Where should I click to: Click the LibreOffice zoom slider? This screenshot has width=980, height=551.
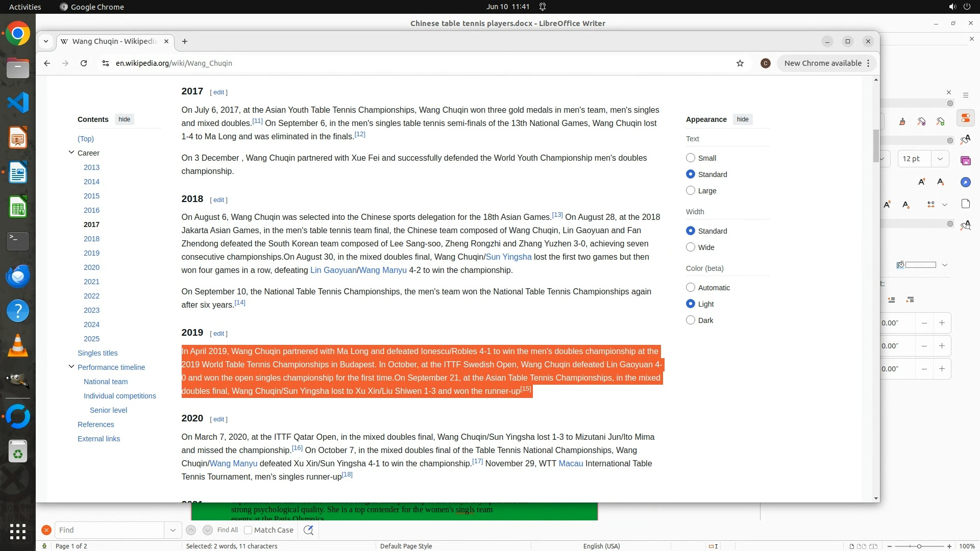(919, 546)
